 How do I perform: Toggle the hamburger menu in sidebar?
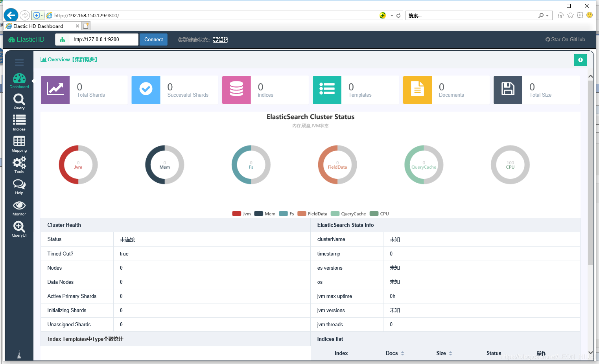19,63
